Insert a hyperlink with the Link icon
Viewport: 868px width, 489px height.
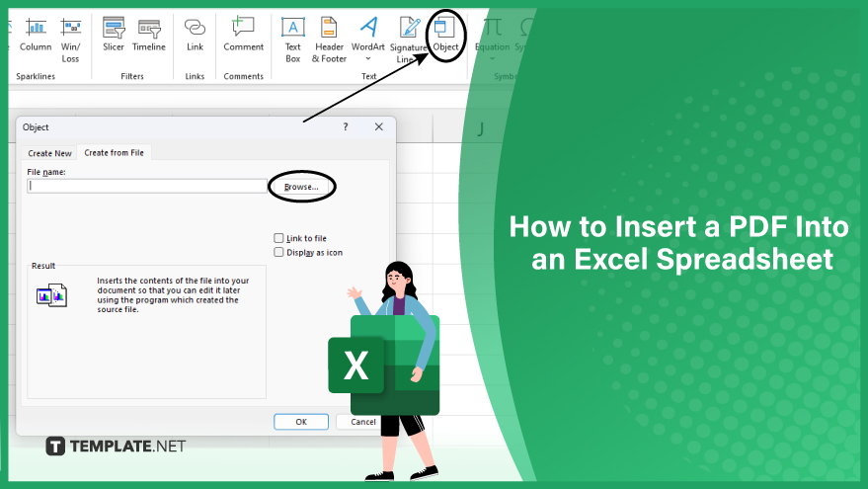click(x=195, y=35)
